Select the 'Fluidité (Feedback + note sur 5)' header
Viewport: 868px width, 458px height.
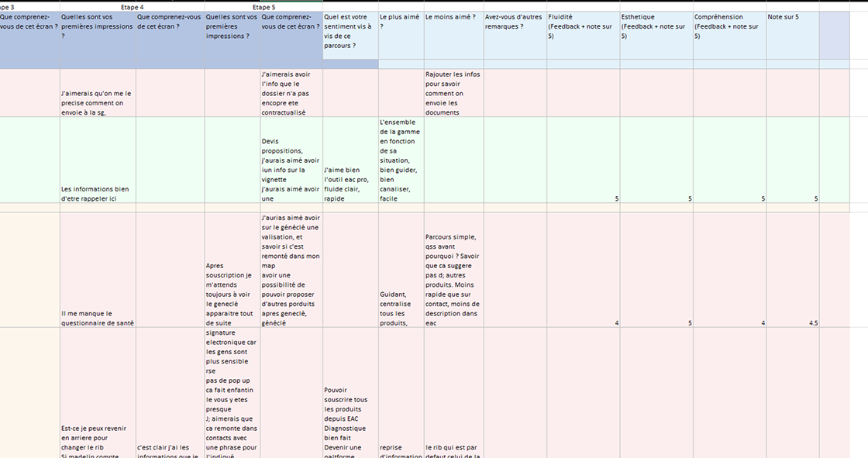click(584, 36)
